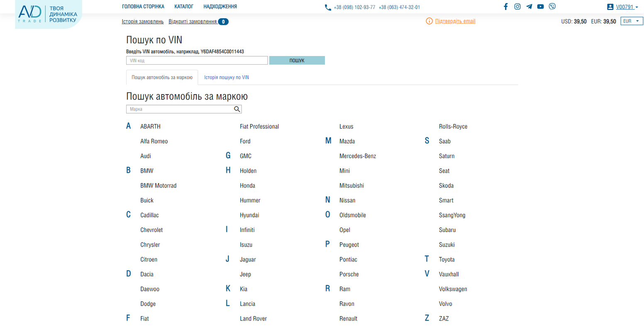Open the Facebook page icon
644x332 pixels.
point(505,7)
